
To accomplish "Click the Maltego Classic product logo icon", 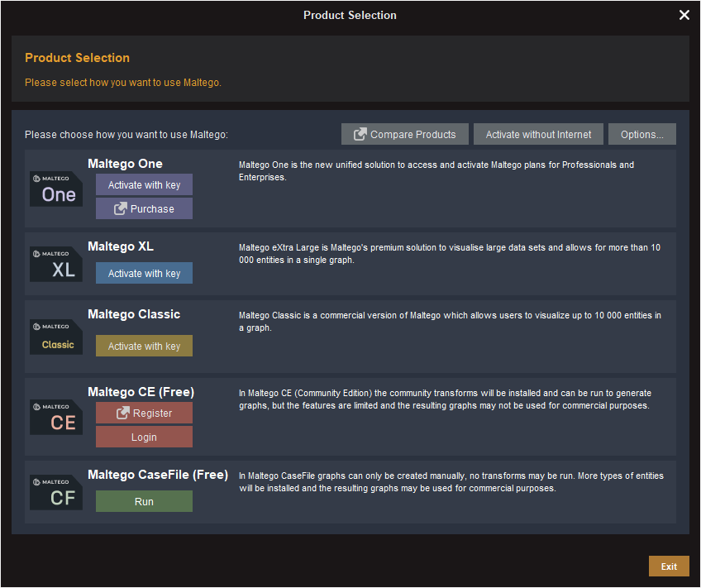I will (x=56, y=336).
